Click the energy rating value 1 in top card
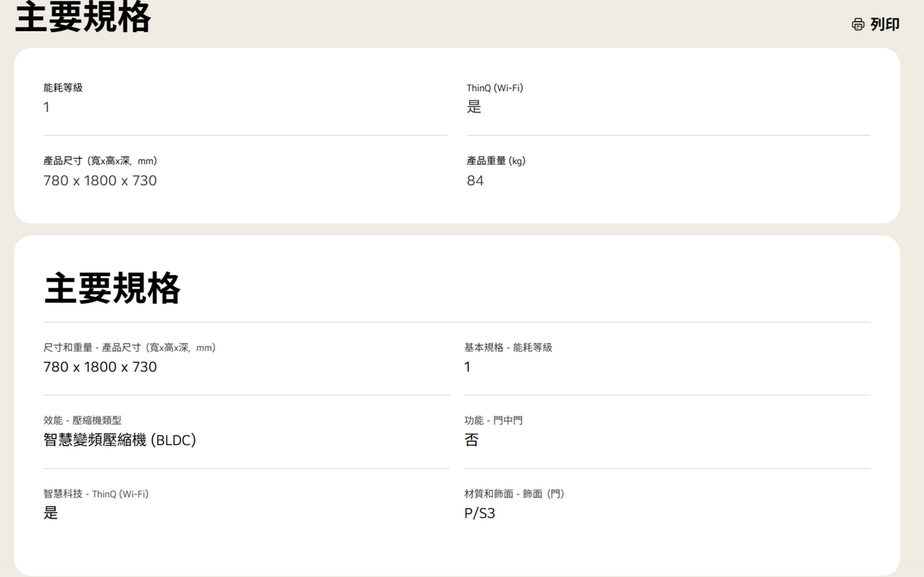The width and height of the screenshot is (924, 577). coord(47,108)
